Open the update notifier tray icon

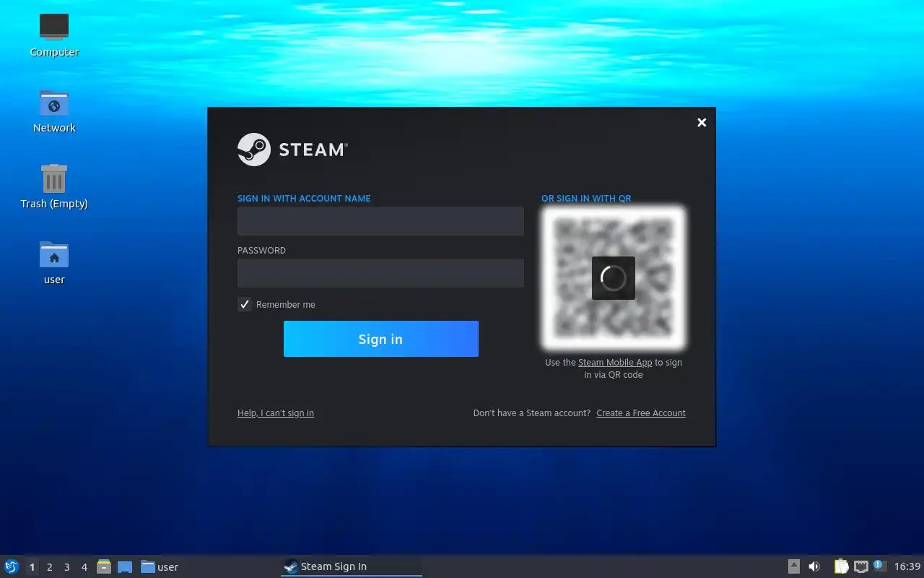(x=879, y=566)
